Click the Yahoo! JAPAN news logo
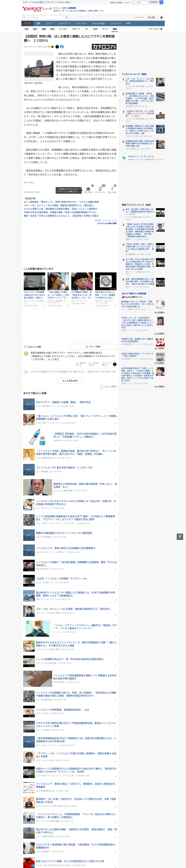This screenshot has width=186, height=868. pyautogui.click(x=37, y=9)
